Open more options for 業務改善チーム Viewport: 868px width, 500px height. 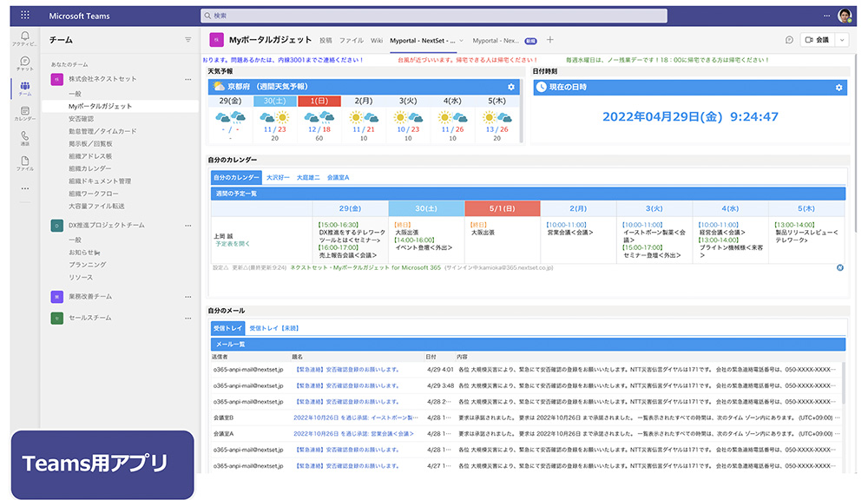coord(188,297)
